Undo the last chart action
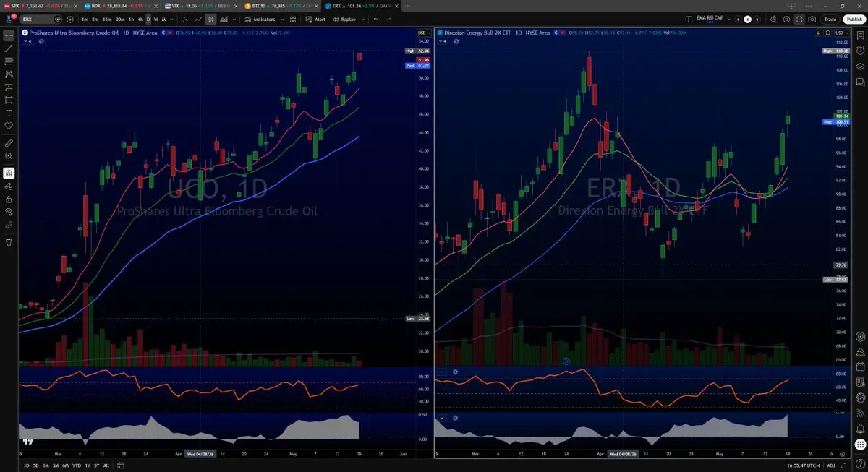The image size is (868, 472). coord(376,19)
